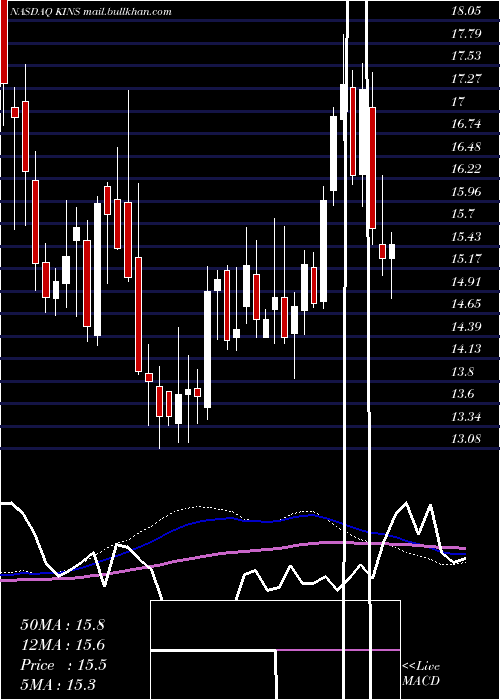Click the 14.39 price axis label

click(466, 327)
